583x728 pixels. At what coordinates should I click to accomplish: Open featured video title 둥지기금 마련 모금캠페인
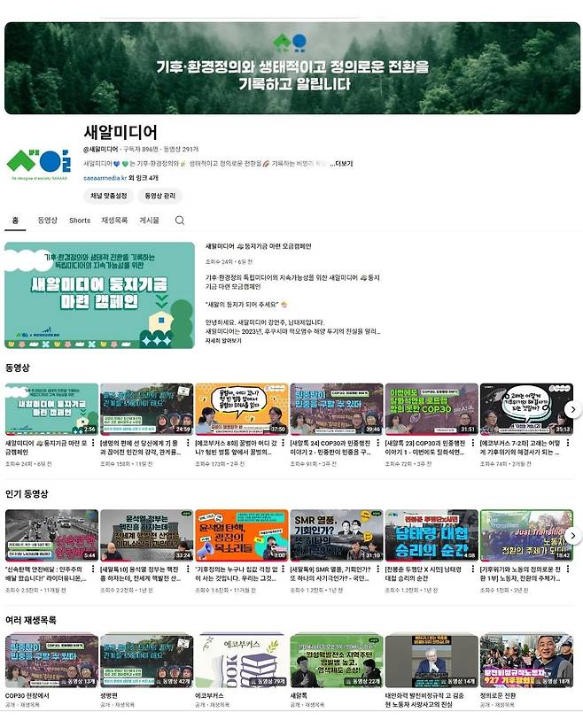coord(259,246)
